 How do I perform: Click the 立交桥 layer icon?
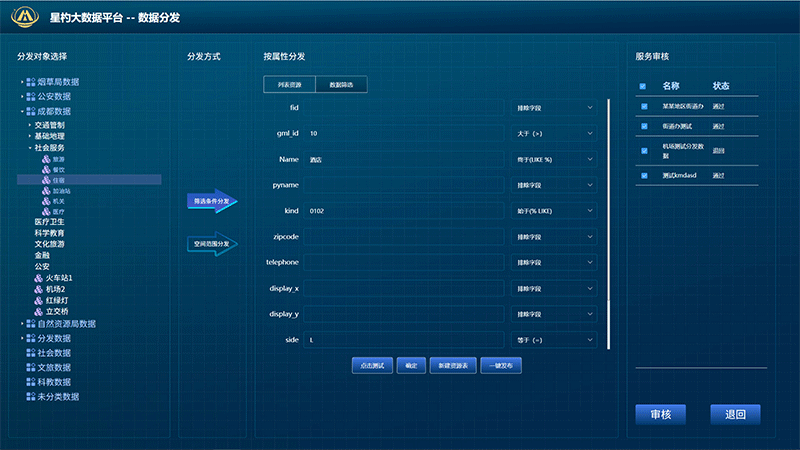click(x=38, y=311)
